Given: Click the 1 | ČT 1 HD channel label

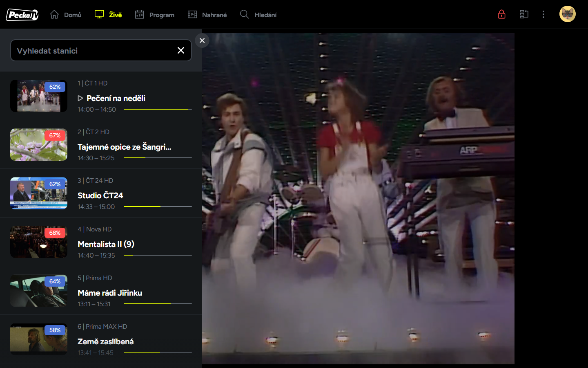Looking at the screenshot, I should (x=93, y=83).
